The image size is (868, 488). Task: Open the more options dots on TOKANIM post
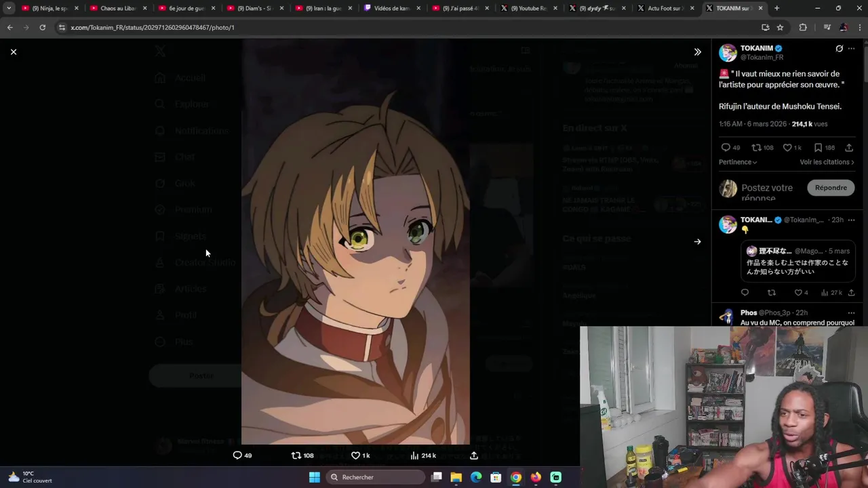tap(852, 49)
